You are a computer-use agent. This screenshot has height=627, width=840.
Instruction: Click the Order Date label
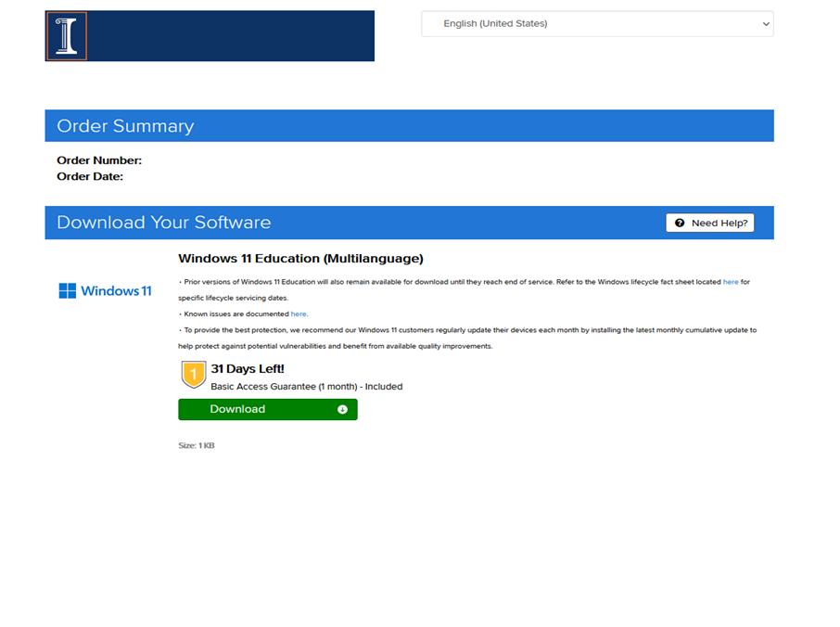90,176
